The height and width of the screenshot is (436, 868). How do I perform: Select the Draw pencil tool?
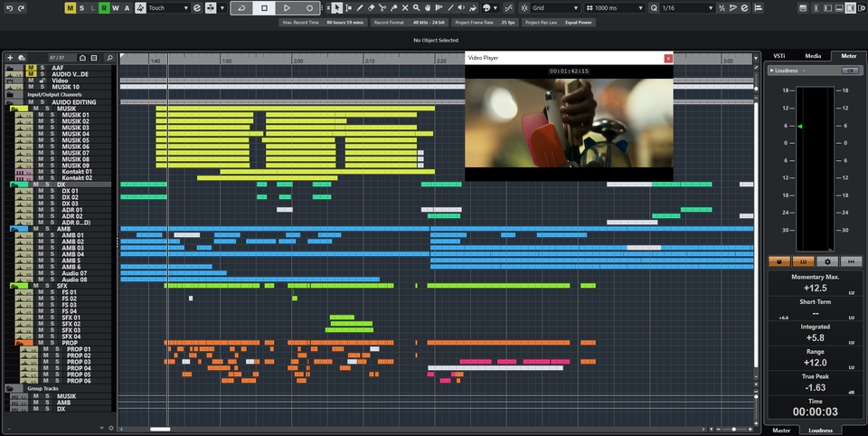(360, 8)
